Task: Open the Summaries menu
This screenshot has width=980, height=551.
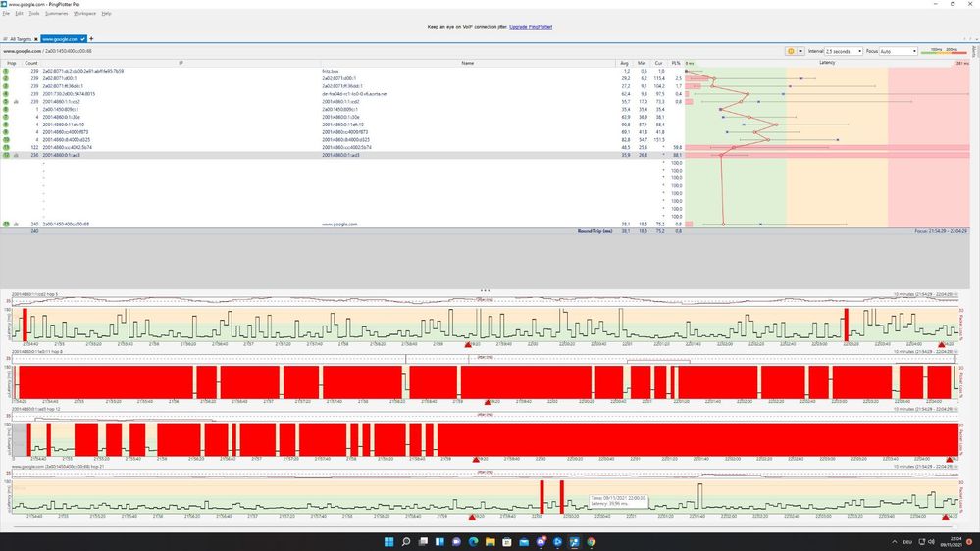Action: pos(57,14)
